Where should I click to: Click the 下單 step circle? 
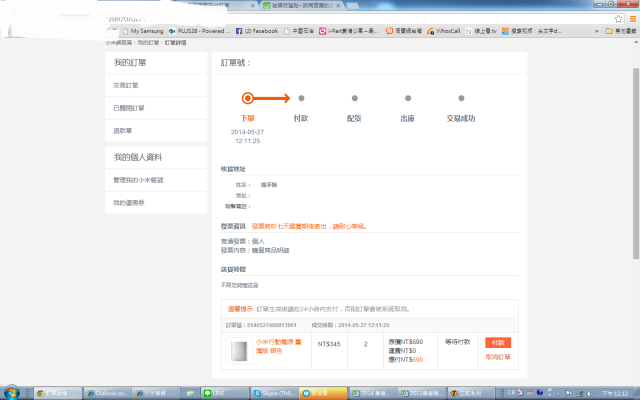click(x=247, y=98)
